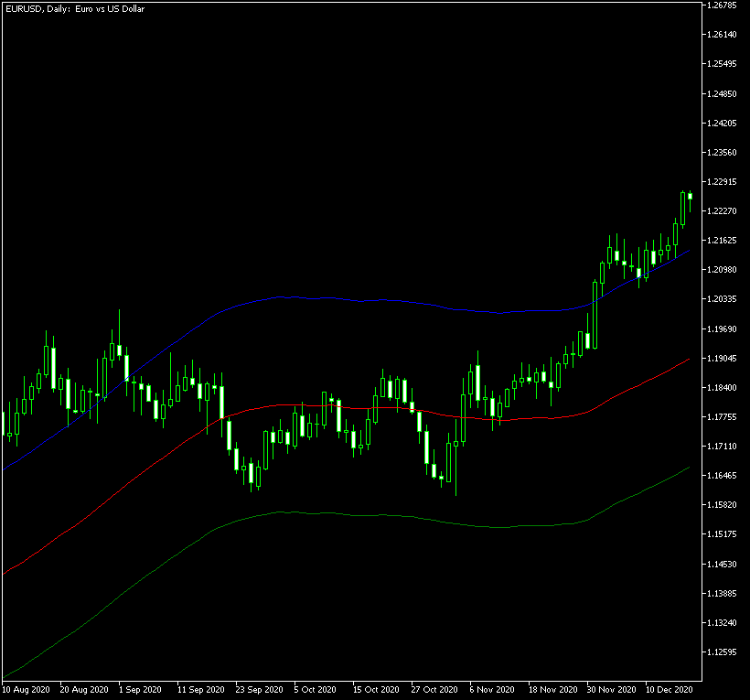Click the 1.17110 price axis label
The height and width of the screenshot is (700, 750).
[x=722, y=447]
